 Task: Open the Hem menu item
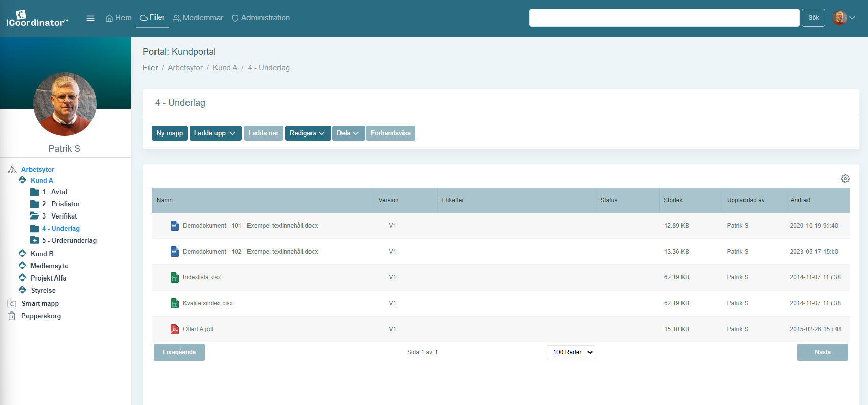click(118, 18)
